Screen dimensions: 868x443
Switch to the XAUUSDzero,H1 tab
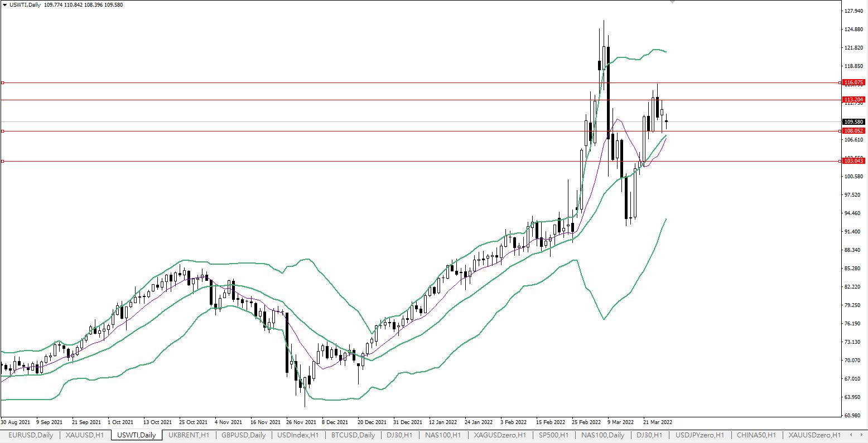click(814, 435)
